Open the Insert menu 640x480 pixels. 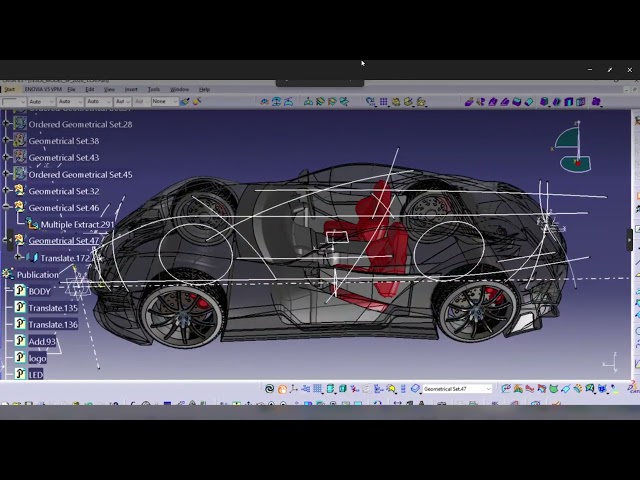click(x=131, y=89)
